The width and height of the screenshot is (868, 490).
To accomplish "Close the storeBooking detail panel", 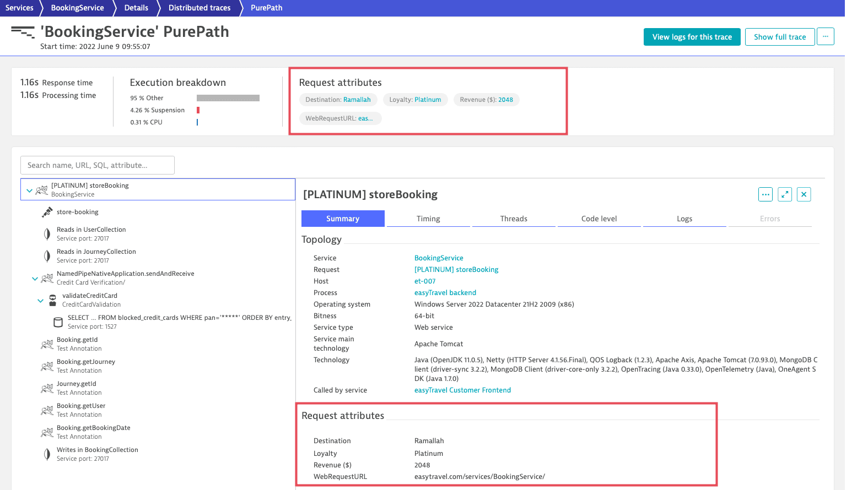I will coord(804,194).
